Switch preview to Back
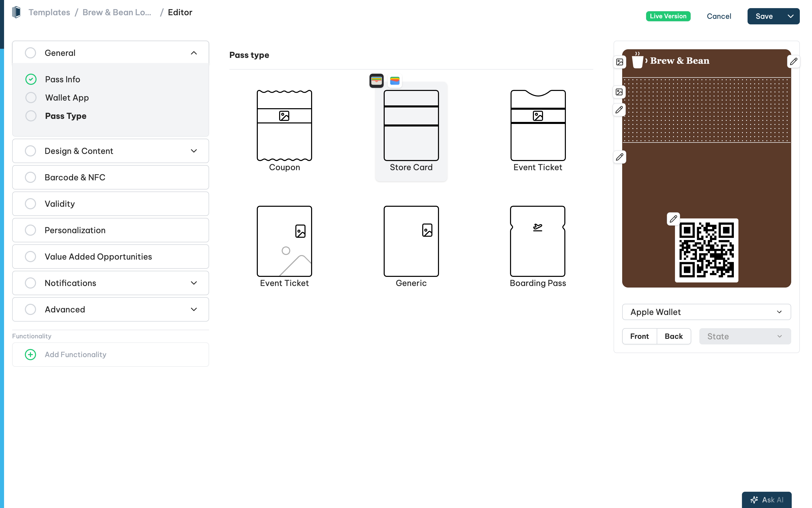Screen dimensions: 812x508 [673, 336]
